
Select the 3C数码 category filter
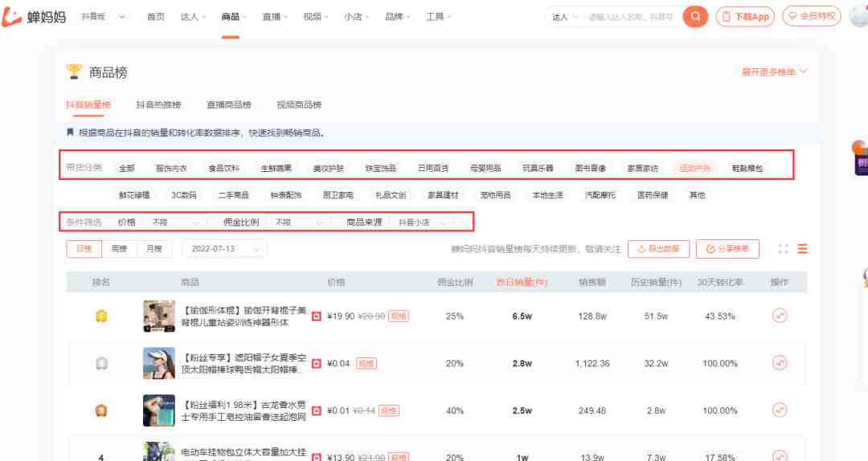[x=184, y=195]
